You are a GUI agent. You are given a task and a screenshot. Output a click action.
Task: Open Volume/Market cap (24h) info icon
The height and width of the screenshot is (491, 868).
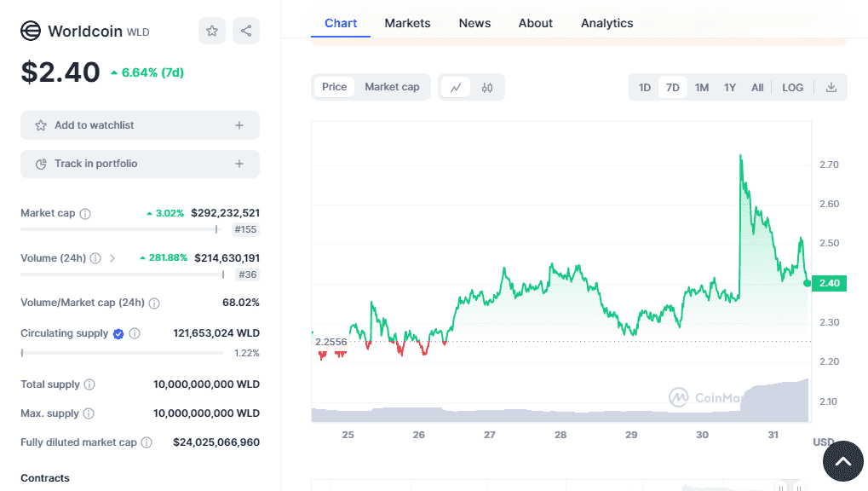point(154,303)
